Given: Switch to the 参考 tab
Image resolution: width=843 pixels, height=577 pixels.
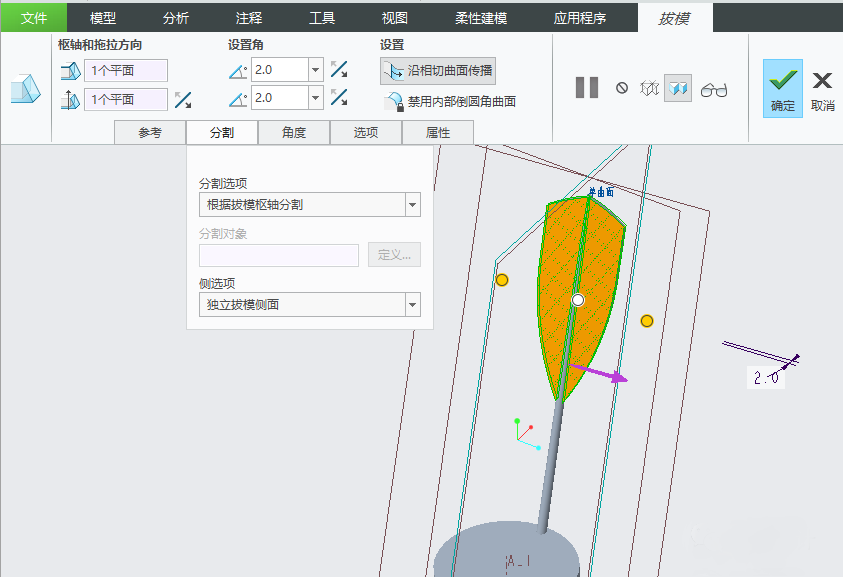Looking at the screenshot, I should click(150, 133).
